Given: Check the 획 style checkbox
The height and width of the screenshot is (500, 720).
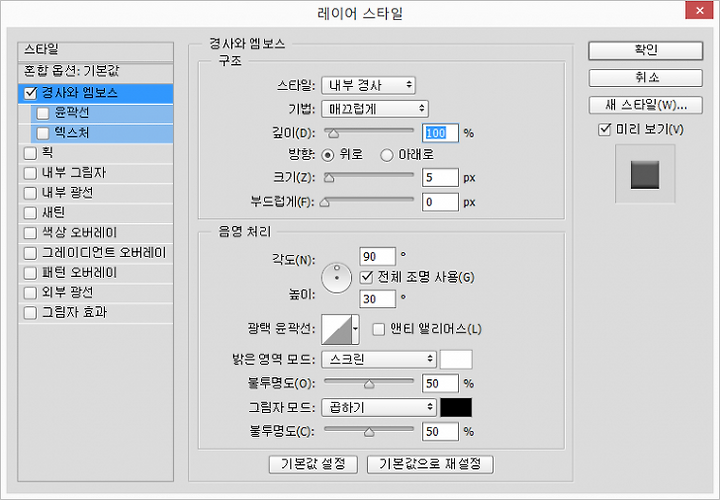Looking at the screenshot, I should coord(30,153).
